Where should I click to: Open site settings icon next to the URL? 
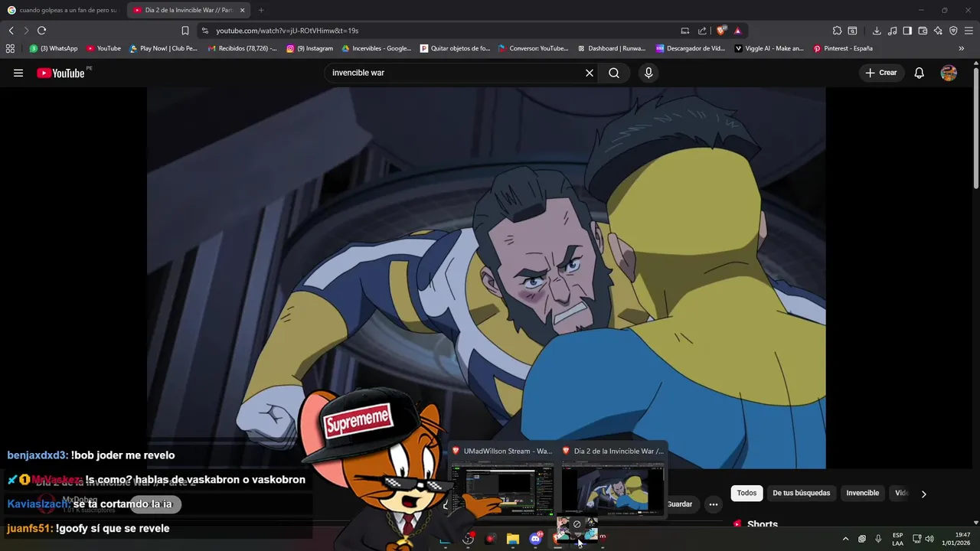pyautogui.click(x=204, y=31)
